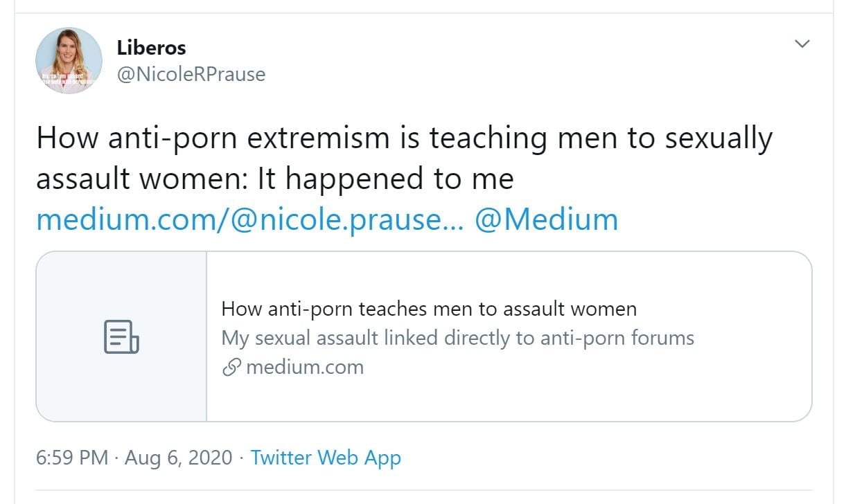Click the medium.com domain text in card

[x=304, y=367]
